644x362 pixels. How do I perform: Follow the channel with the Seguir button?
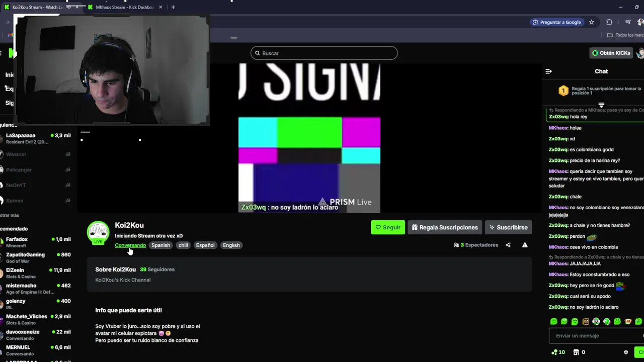(x=388, y=227)
